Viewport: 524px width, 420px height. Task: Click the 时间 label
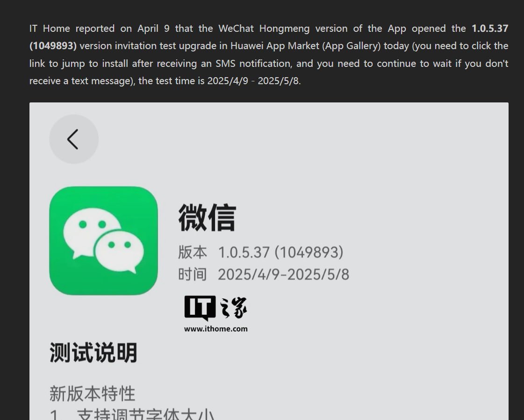click(193, 275)
